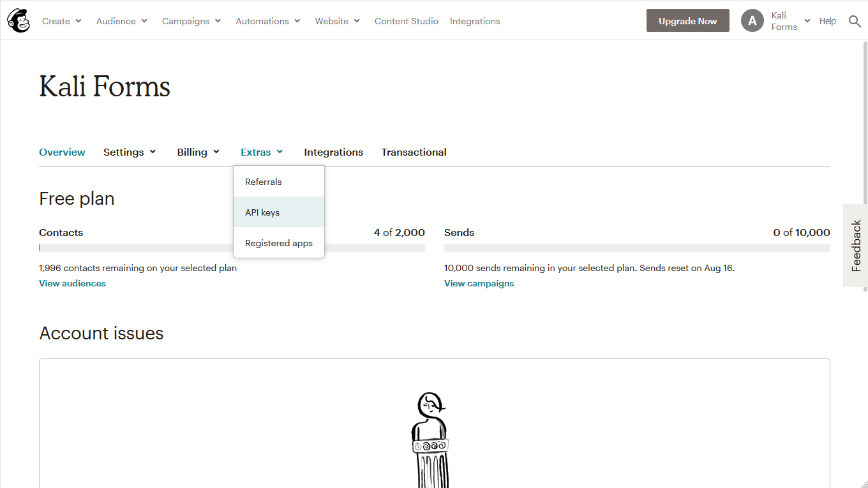Choose Referrals from the Extras menu
The height and width of the screenshot is (488, 868).
point(279,182)
